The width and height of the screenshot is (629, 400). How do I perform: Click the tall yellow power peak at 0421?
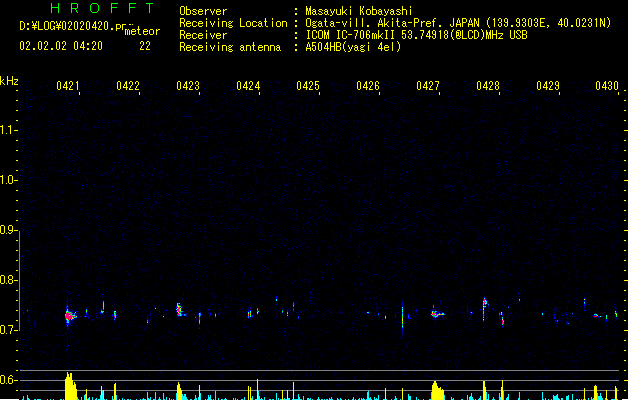(70, 386)
